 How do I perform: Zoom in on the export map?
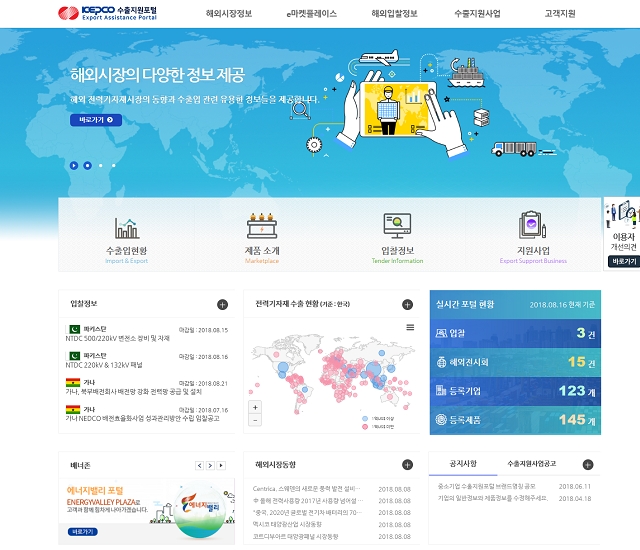[255, 407]
